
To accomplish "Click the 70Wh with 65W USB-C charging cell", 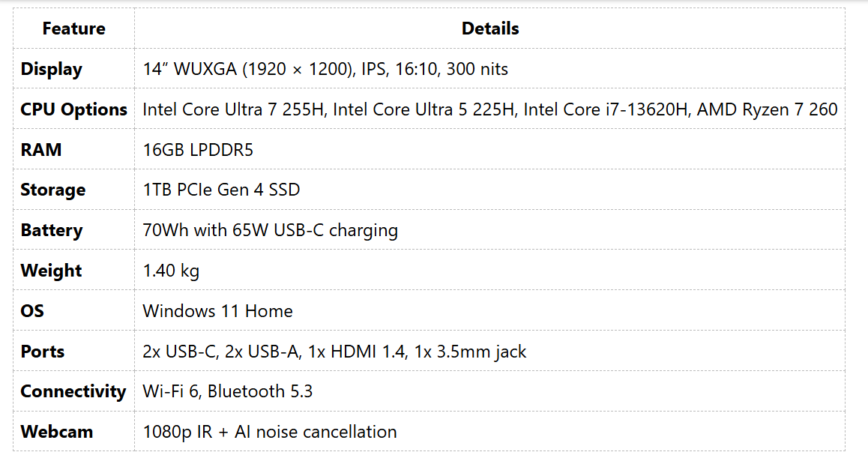I will [270, 230].
